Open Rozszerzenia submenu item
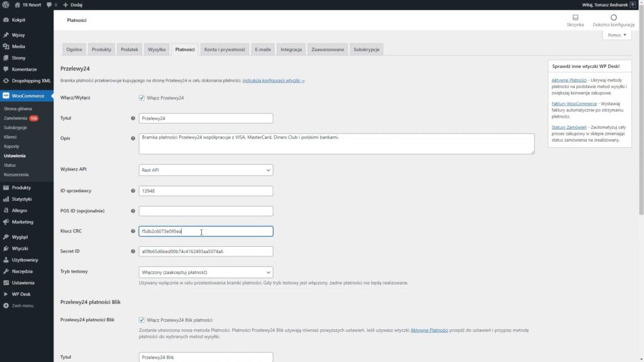Screen dimensions: 644x362 pyautogui.click(x=16, y=174)
